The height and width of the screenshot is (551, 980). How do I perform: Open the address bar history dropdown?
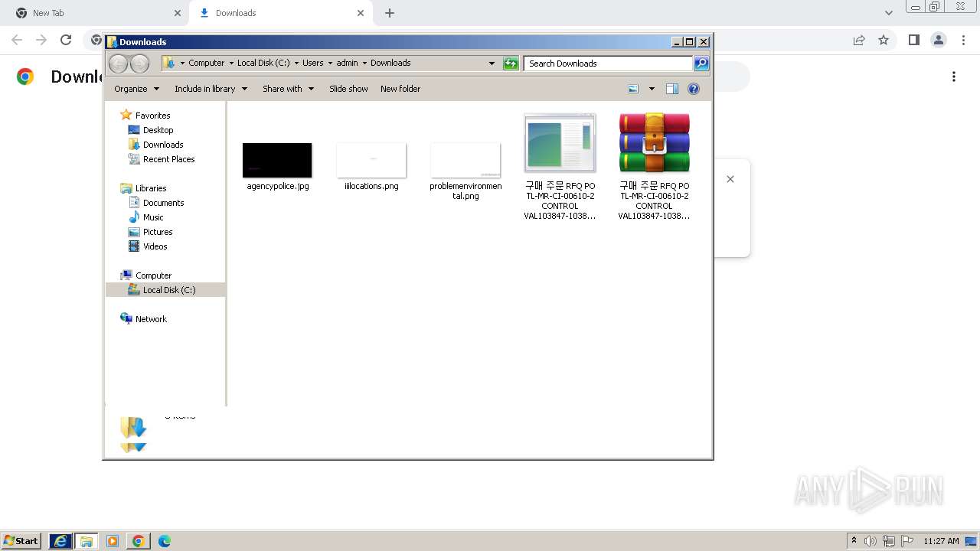coord(492,64)
